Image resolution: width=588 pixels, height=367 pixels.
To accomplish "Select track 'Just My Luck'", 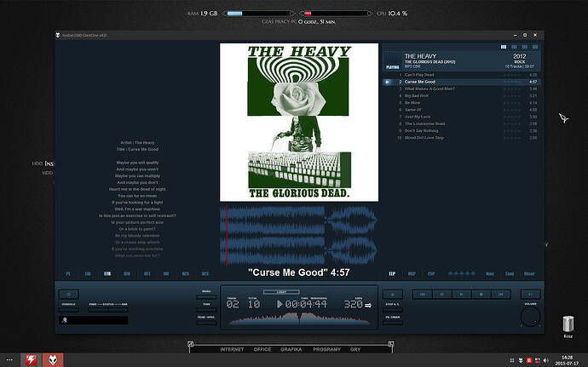I will [462, 117].
